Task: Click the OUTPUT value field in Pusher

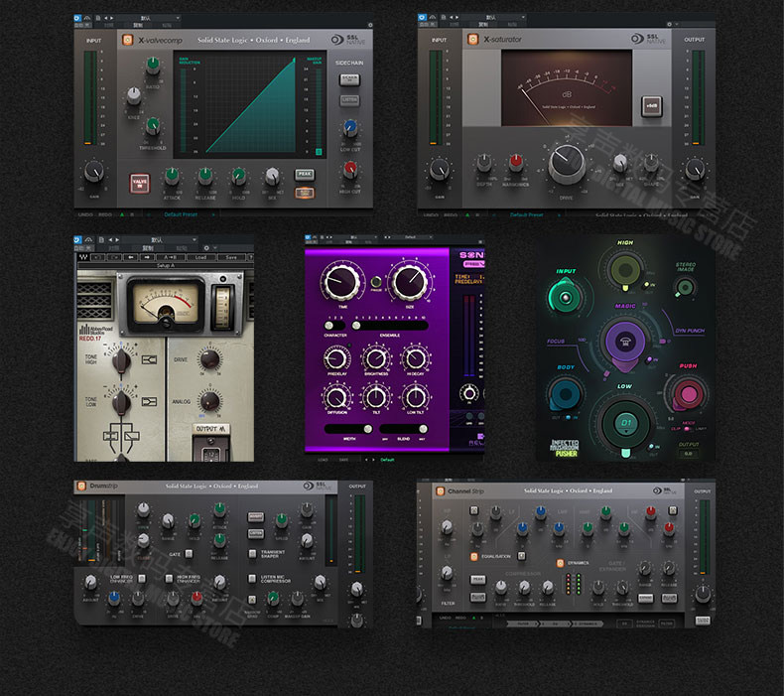Action: coord(688,454)
